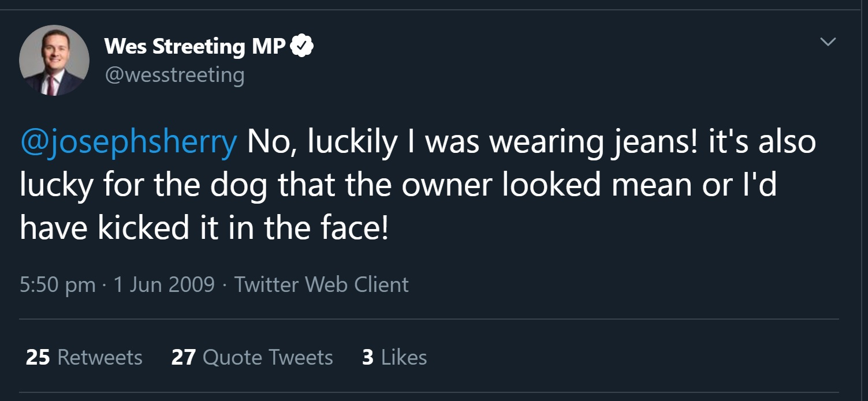
Task: View the Retweets label list
Action: point(100,358)
